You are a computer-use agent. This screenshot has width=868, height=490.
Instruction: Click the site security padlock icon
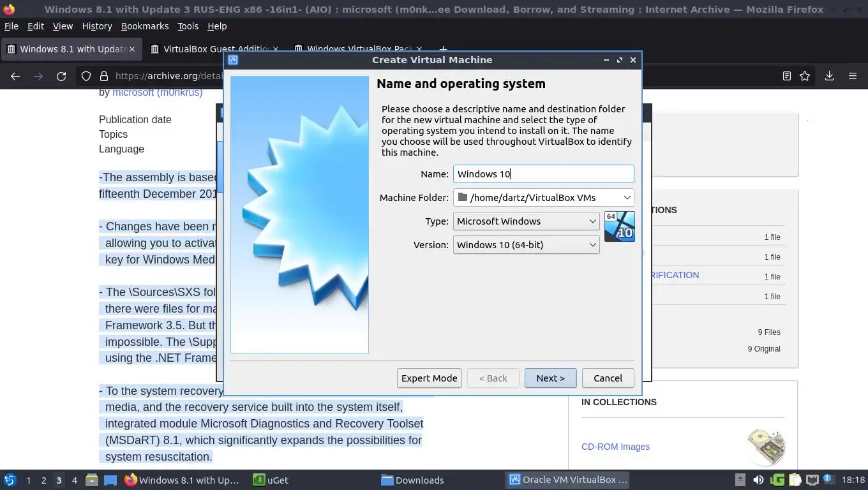[104, 76]
